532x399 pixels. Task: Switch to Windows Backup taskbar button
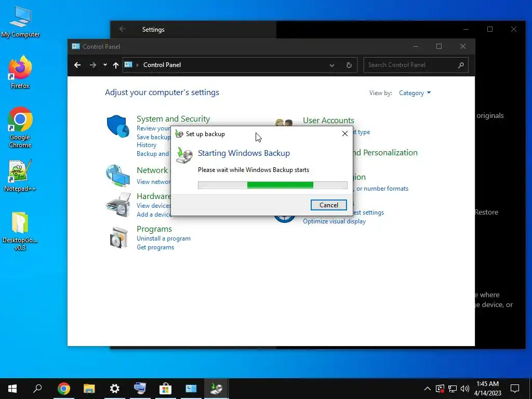point(217,389)
